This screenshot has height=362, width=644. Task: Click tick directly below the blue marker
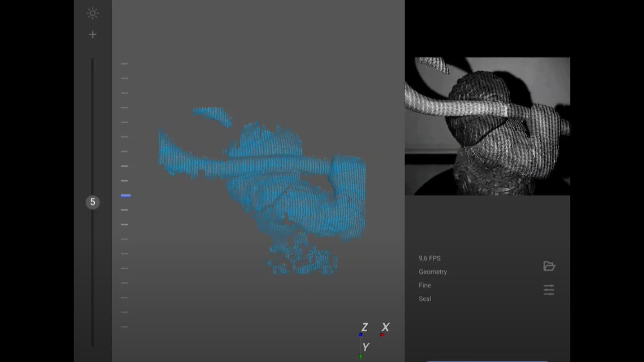(124, 210)
